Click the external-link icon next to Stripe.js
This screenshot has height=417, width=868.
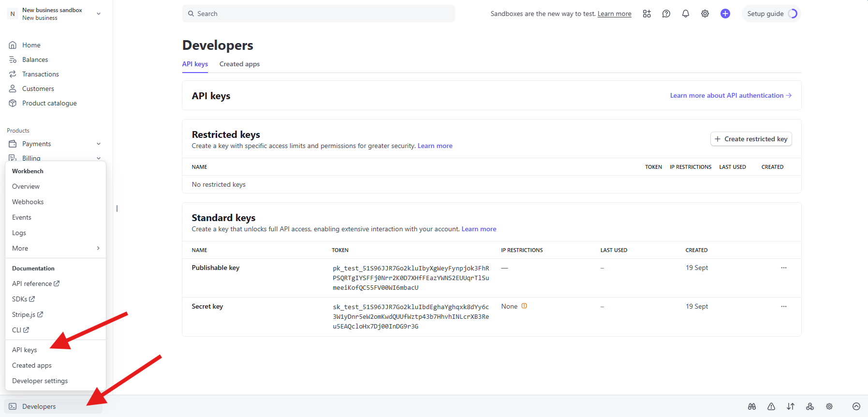pos(40,314)
